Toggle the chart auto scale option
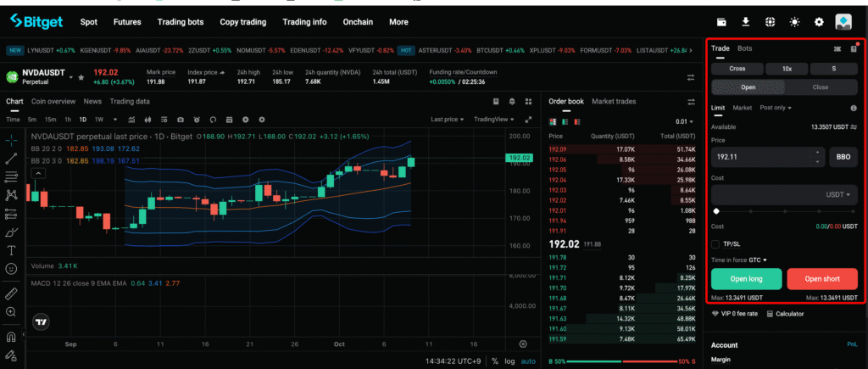The width and height of the screenshot is (868, 369). point(528,361)
